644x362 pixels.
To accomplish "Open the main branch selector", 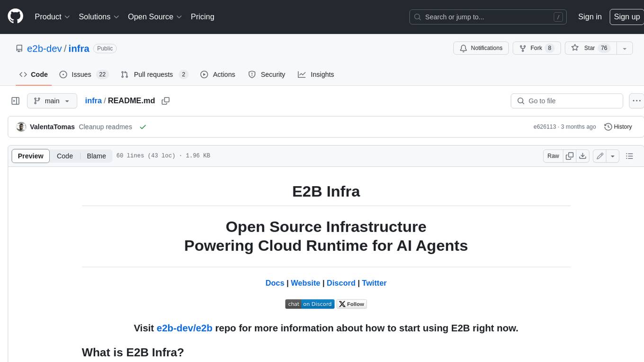I will click(x=52, y=101).
